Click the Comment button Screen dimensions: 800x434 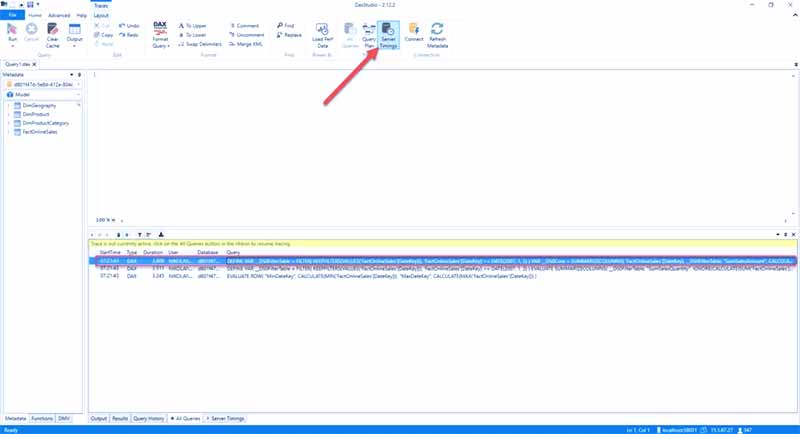[244, 25]
